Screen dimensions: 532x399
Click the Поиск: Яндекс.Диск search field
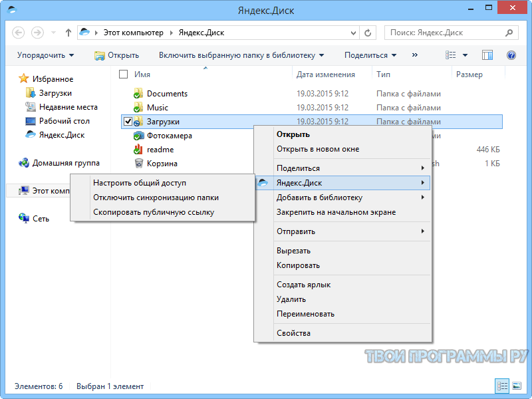pyautogui.click(x=452, y=33)
